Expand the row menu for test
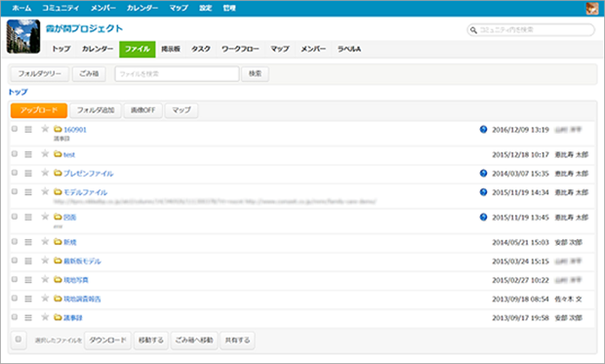Image resolution: width=605 pixels, height=364 pixels. (28, 154)
